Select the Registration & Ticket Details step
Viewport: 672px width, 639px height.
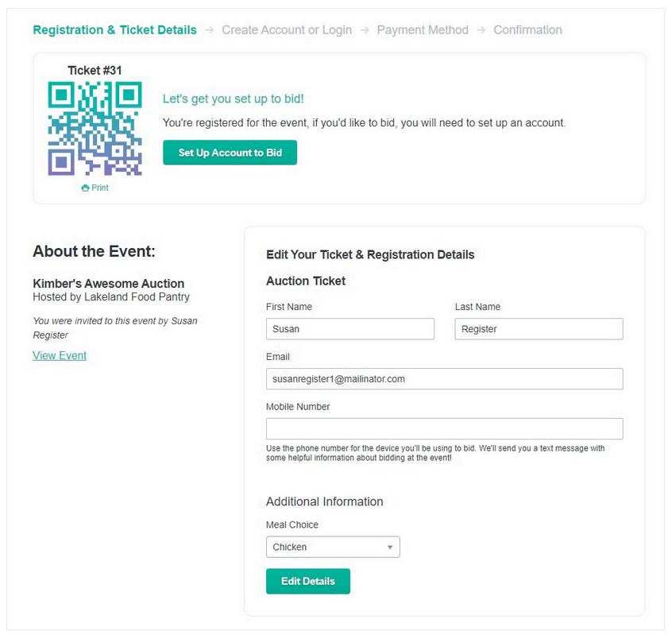[114, 30]
